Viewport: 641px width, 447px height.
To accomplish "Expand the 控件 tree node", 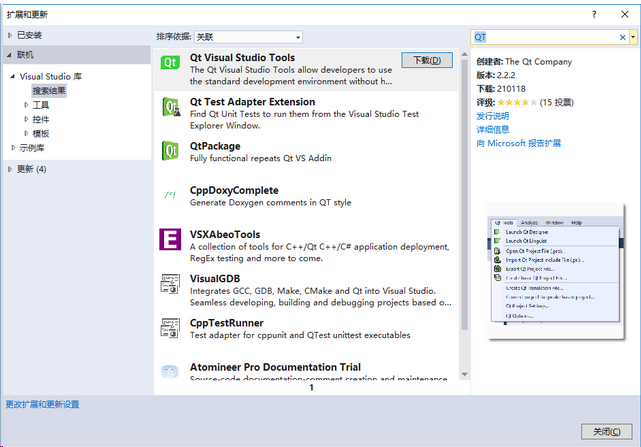I will [26, 119].
